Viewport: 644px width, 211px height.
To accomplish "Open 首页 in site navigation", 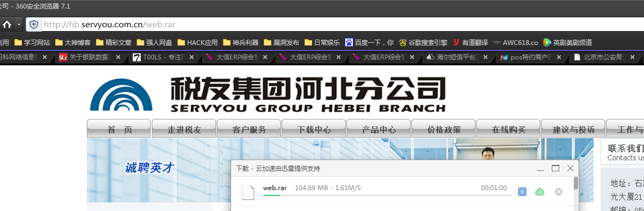I will [x=119, y=129].
